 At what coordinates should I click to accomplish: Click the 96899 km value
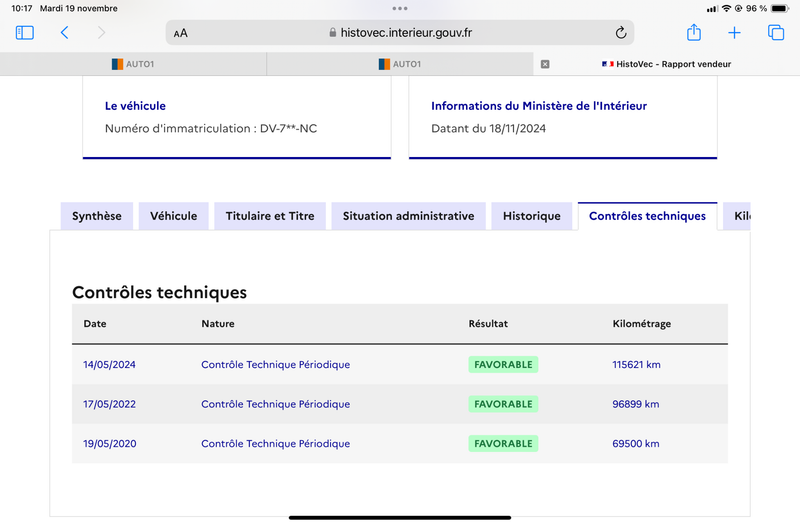coord(636,404)
